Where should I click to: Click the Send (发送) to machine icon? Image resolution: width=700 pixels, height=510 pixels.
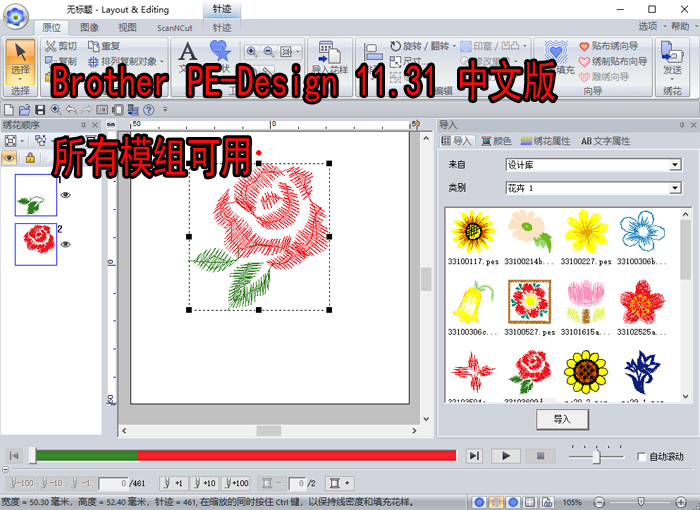[672, 54]
